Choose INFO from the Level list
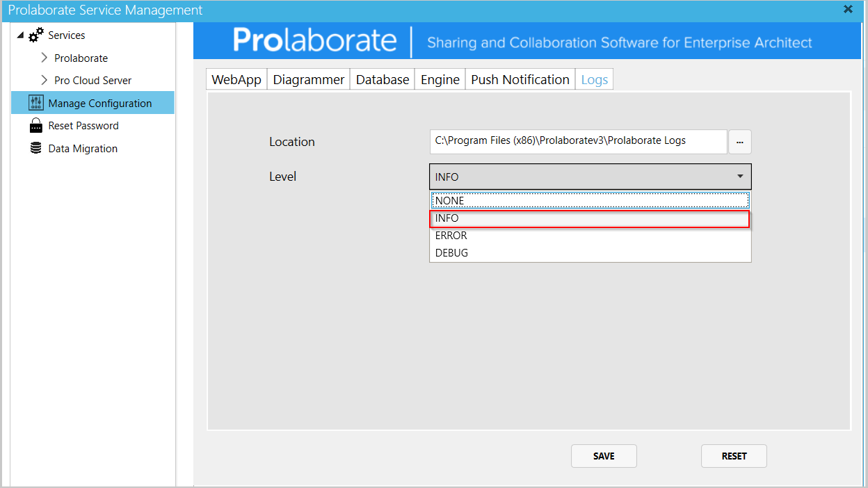868x488 pixels. (x=590, y=218)
